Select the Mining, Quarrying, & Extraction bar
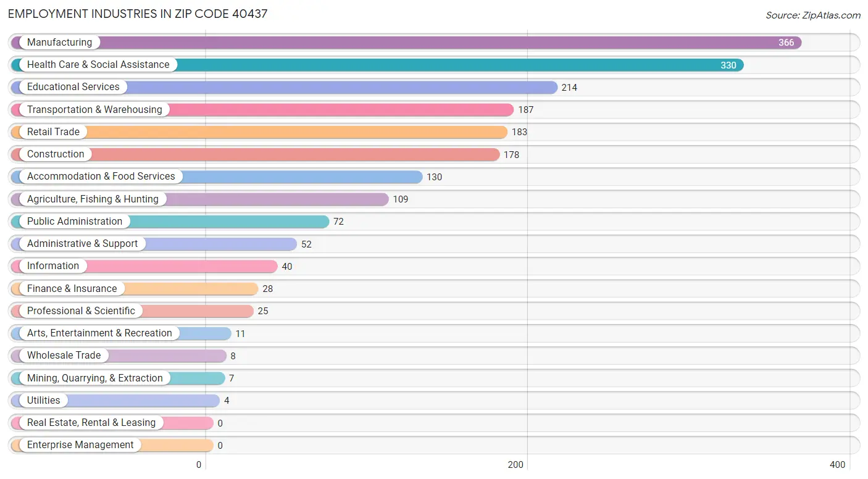Image resolution: width=868 pixels, height=479 pixels. tap(118, 378)
